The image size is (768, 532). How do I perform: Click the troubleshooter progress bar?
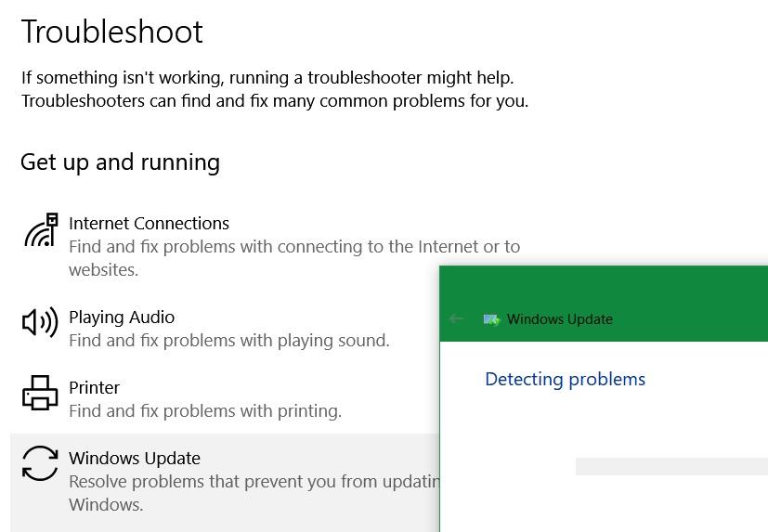tap(670, 466)
